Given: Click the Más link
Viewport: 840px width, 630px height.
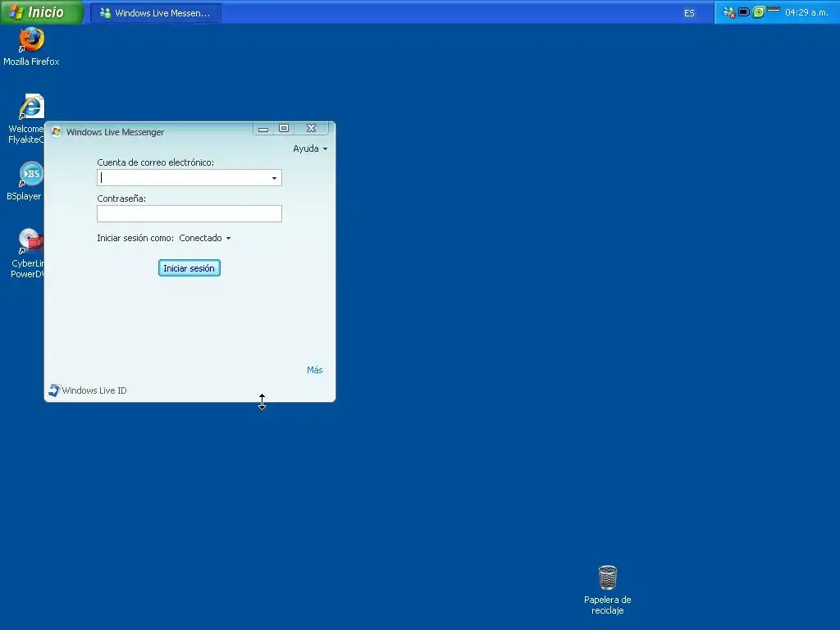Looking at the screenshot, I should click(314, 370).
